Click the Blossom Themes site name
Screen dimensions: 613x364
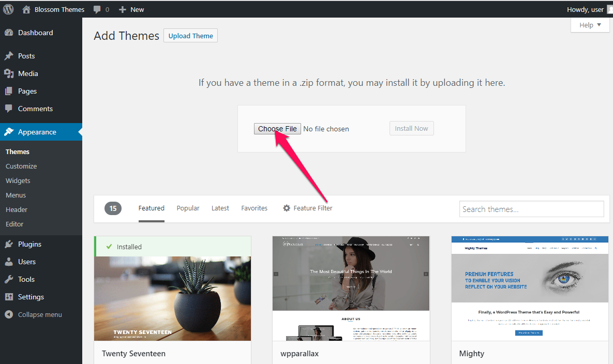coord(59,9)
